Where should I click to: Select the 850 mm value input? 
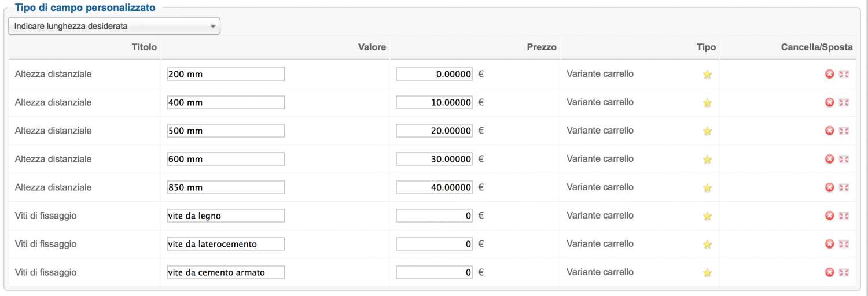click(226, 187)
